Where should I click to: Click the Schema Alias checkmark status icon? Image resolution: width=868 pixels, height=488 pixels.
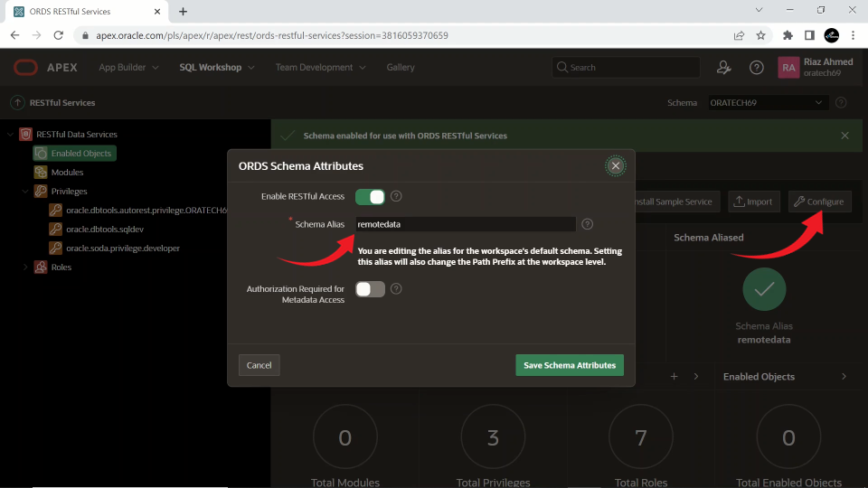tap(764, 289)
